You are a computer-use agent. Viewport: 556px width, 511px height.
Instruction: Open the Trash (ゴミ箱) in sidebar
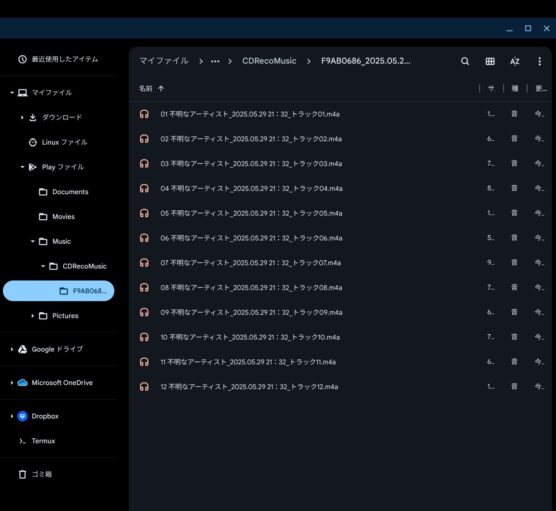click(35, 474)
